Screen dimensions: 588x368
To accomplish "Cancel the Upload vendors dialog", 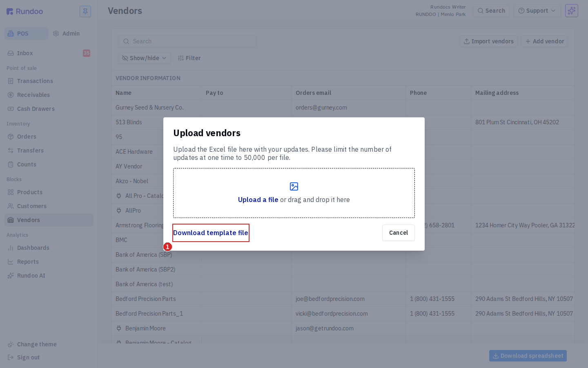I will coord(399,233).
